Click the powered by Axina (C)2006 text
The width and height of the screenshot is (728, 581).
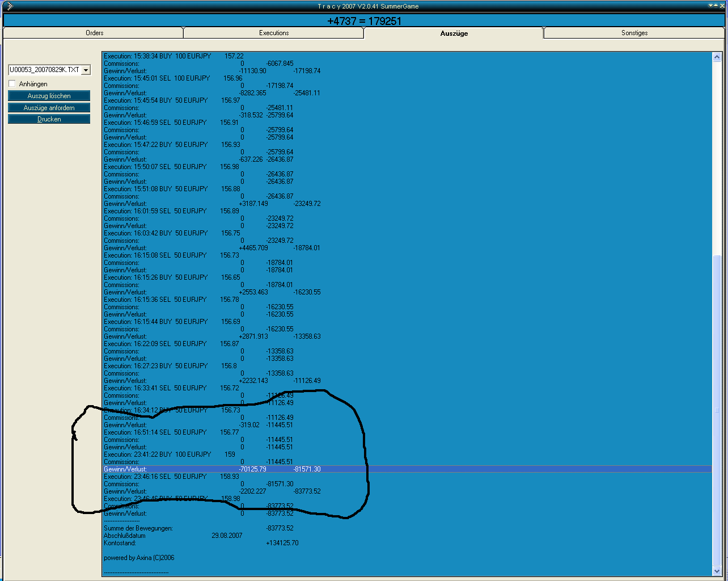(139, 558)
